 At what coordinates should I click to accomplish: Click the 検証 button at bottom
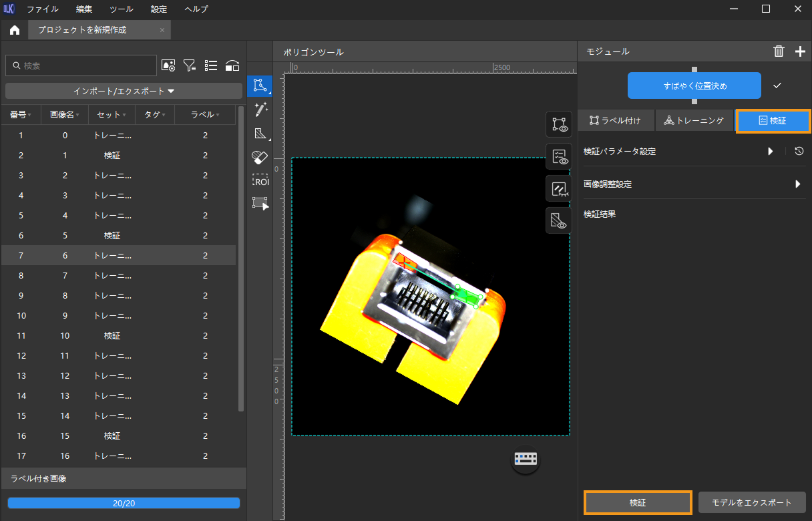click(x=638, y=503)
